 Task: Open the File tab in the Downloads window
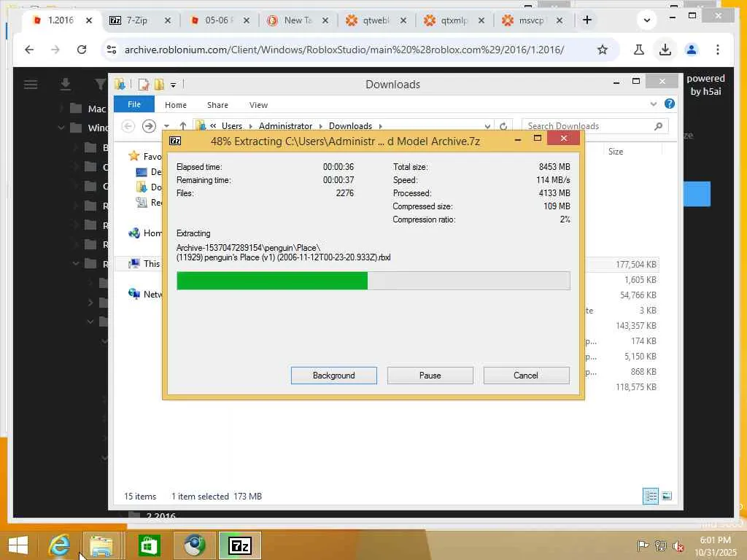click(134, 104)
